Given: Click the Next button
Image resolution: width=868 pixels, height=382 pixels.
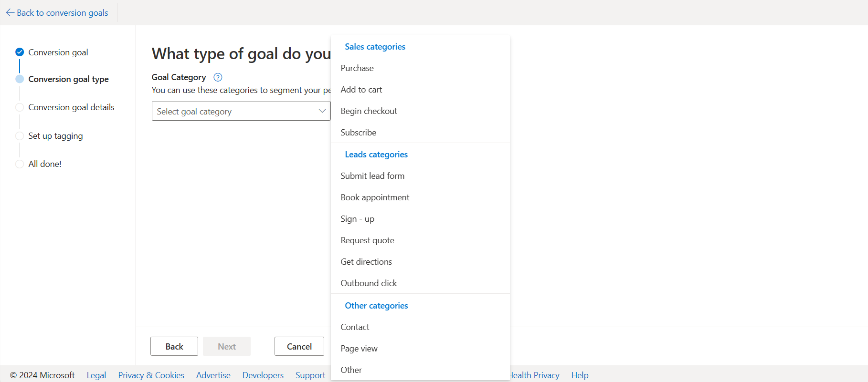Looking at the screenshot, I should [227, 346].
